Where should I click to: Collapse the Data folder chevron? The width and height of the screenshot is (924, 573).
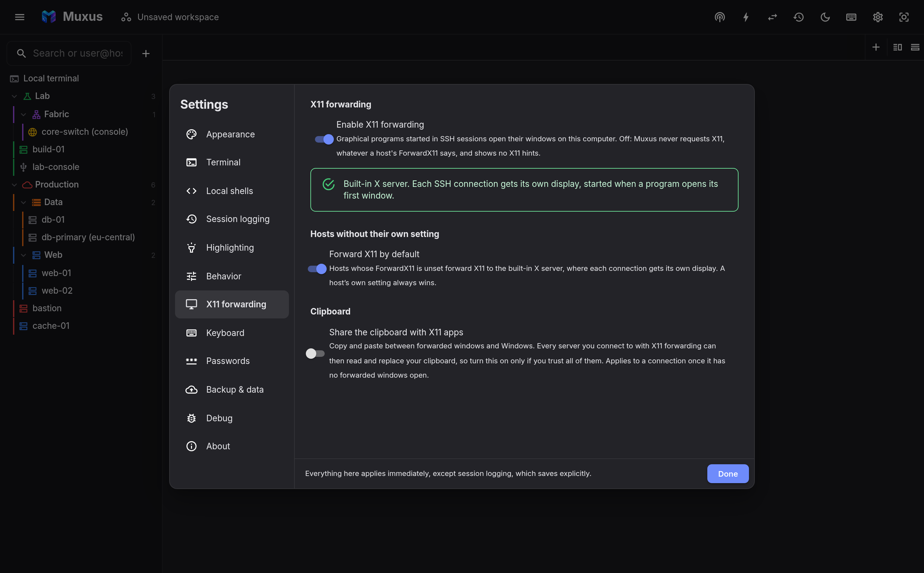click(x=23, y=203)
